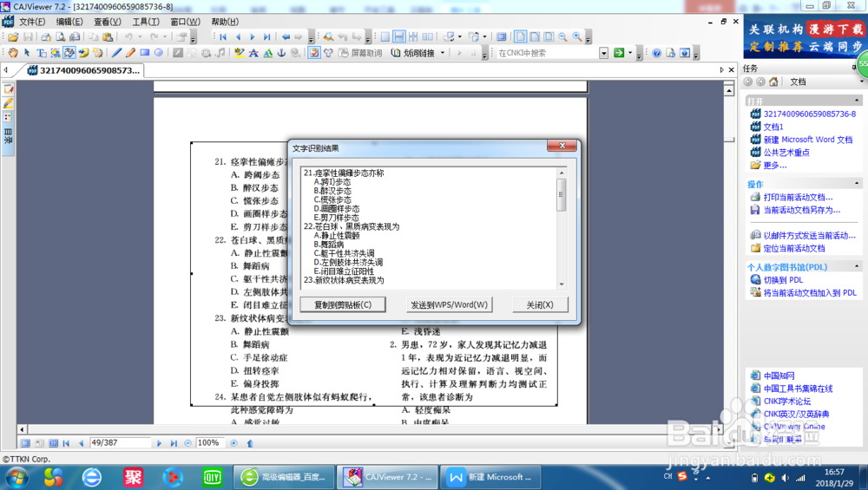Open Print Preview from the toolbar

[x=61, y=37]
